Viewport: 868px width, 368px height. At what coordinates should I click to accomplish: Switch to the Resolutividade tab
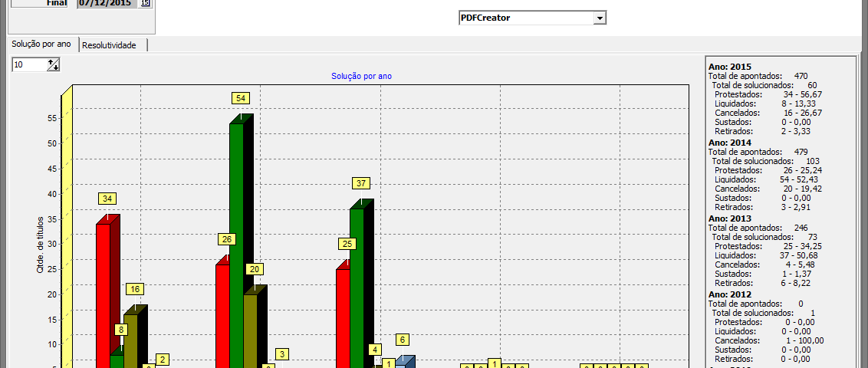(x=109, y=45)
